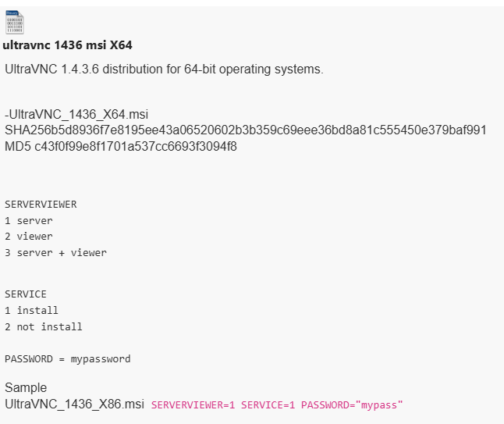
Task: Click the SHA256 hash line
Action: (x=246, y=130)
